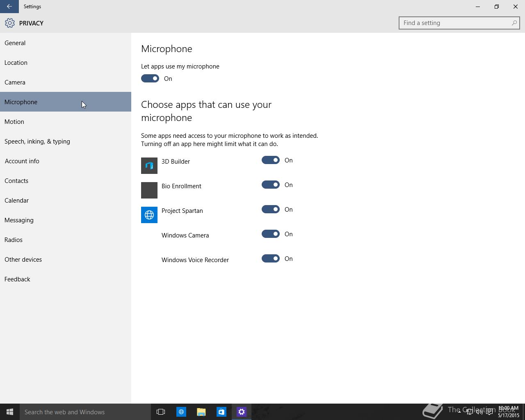Click the Windows Camera app name

point(185,235)
